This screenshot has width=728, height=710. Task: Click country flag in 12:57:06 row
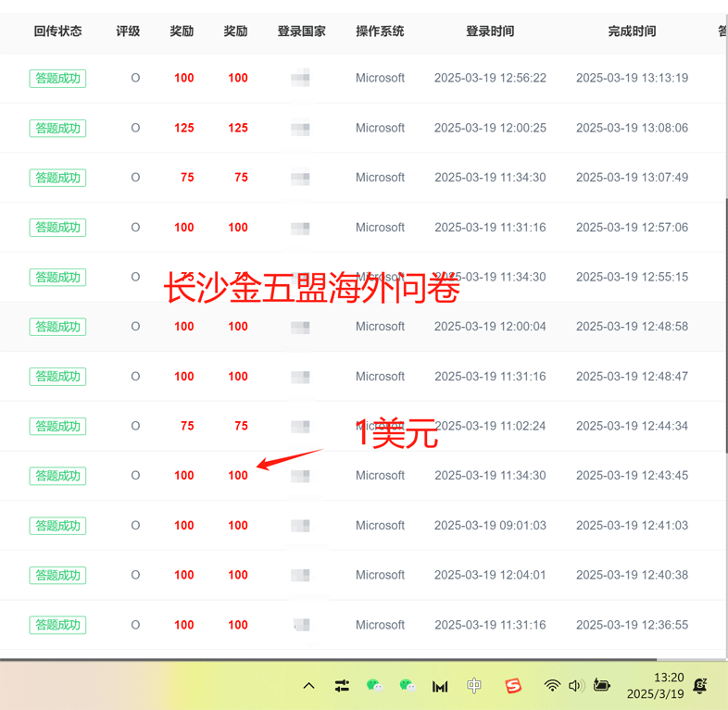tap(300, 228)
